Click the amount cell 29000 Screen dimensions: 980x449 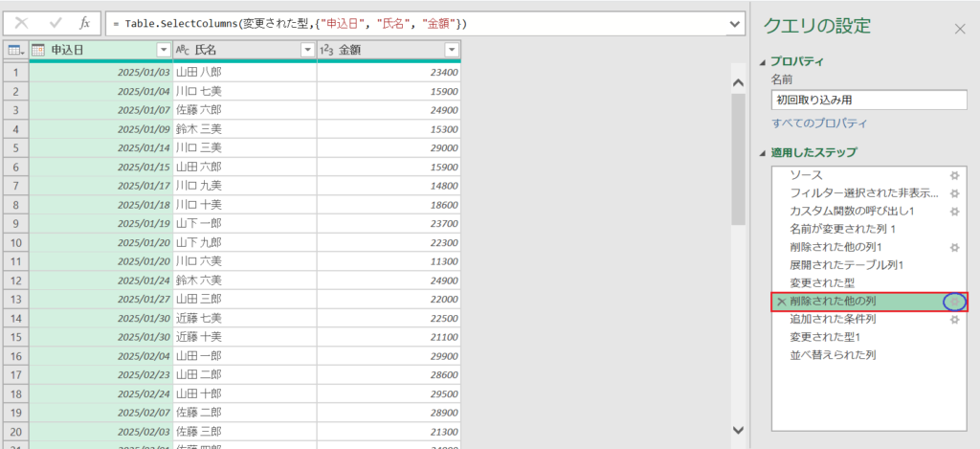click(389, 148)
